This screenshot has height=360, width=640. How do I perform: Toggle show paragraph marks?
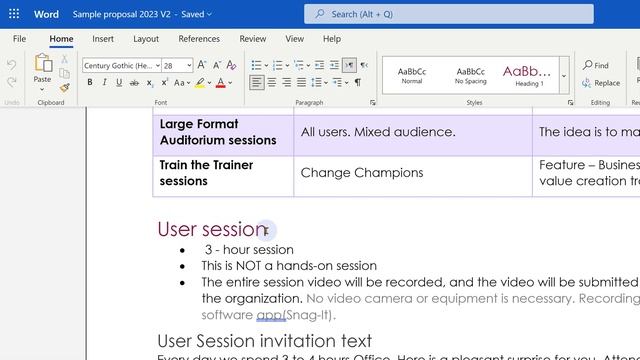pyautogui.click(x=358, y=83)
